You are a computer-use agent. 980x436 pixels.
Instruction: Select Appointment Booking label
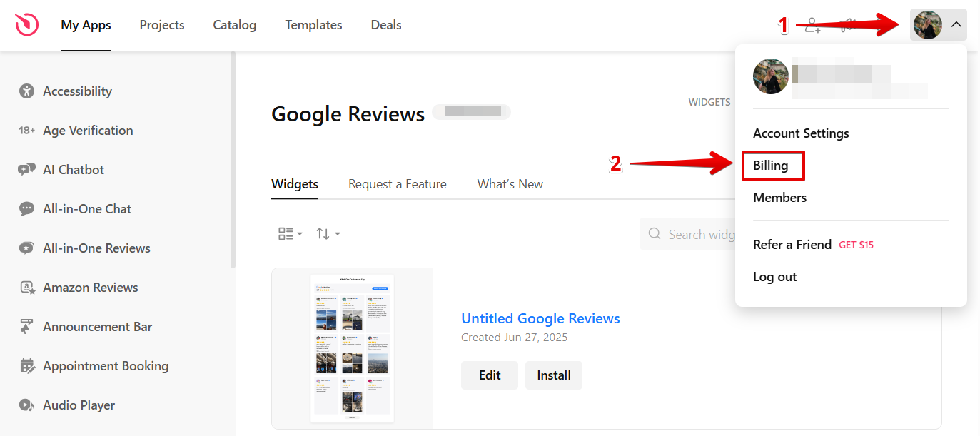pos(106,366)
